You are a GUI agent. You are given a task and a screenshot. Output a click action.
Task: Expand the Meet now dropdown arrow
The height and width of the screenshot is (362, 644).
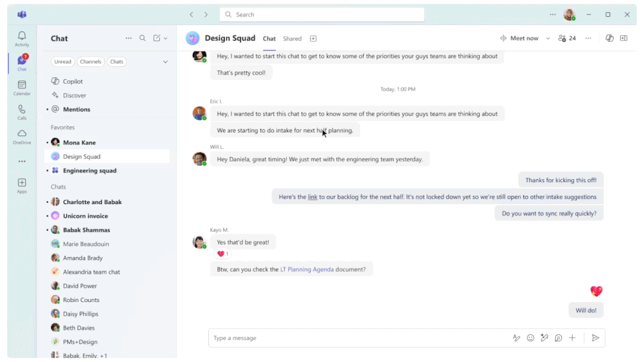(548, 38)
